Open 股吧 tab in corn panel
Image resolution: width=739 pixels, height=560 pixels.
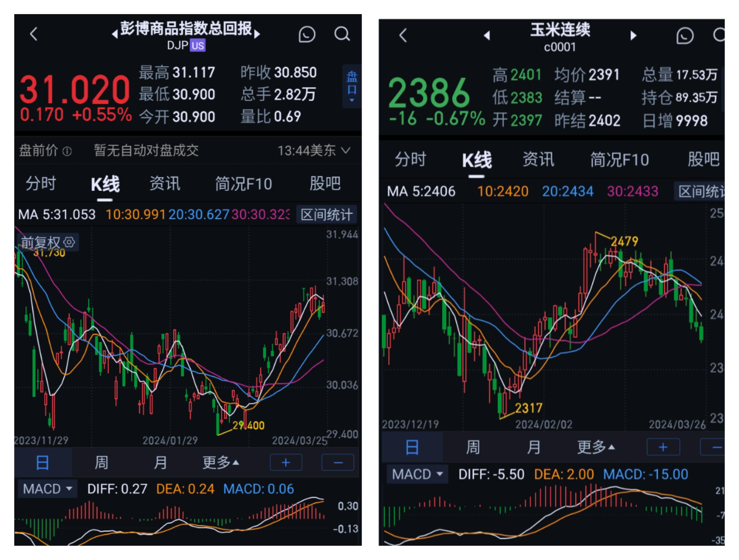point(704,159)
